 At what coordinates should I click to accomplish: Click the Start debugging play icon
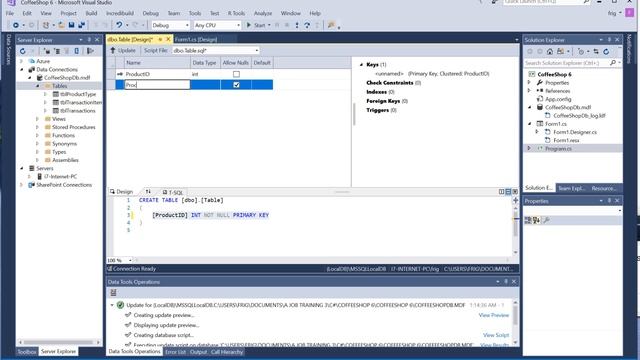tap(249, 25)
